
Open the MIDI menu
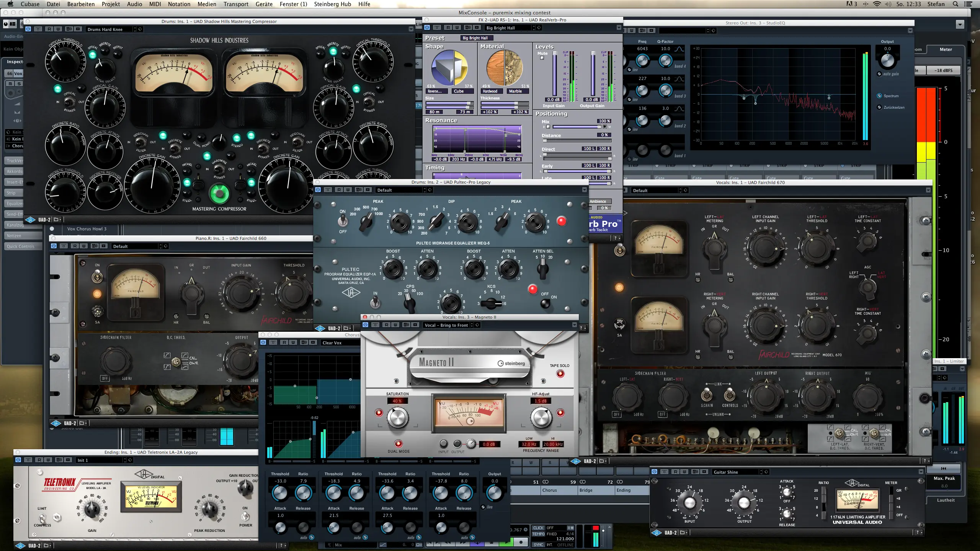point(155,4)
